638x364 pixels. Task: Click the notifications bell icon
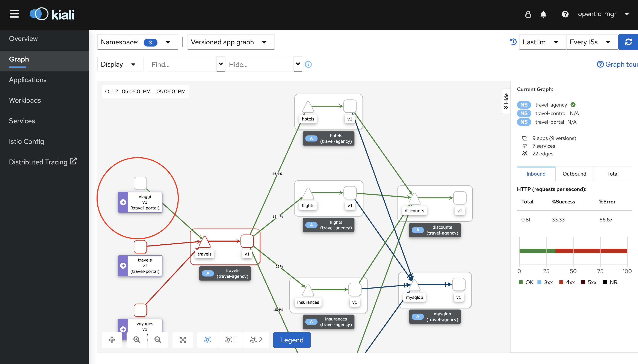pyautogui.click(x=543, y=14)
